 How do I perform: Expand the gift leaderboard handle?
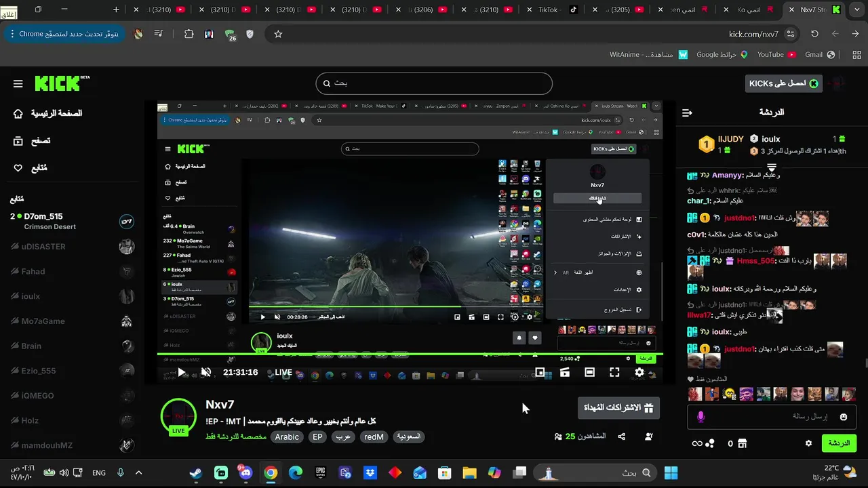[772, 166]
